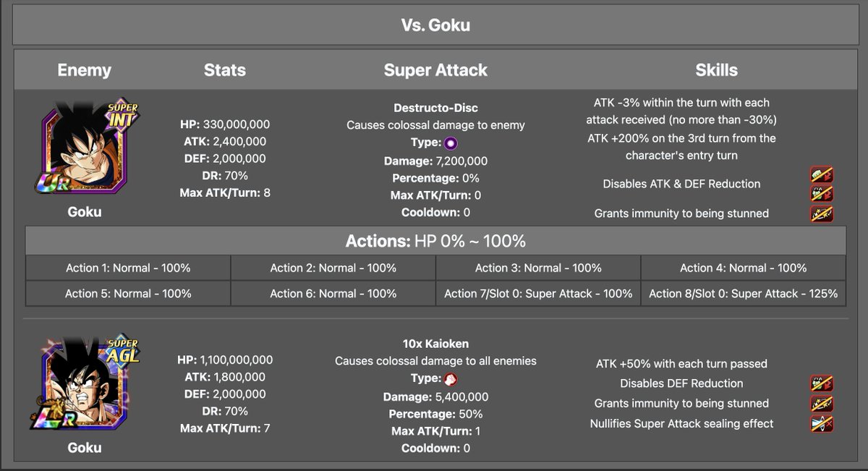The image size is (868, 471).
Task: Click the lower icon beside Disables ATK & DEF Reduction
Action: pyautogui.click(x=822, y=192)
